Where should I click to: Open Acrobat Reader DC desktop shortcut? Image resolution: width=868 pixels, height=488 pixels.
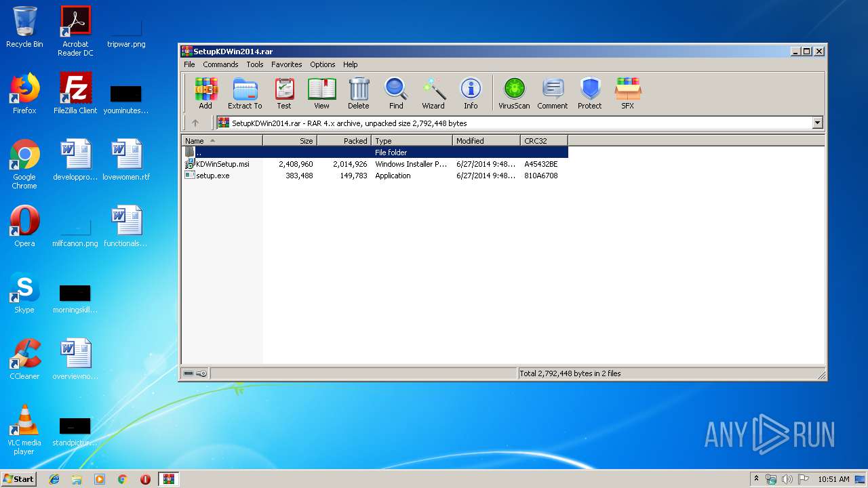[75, 30]
